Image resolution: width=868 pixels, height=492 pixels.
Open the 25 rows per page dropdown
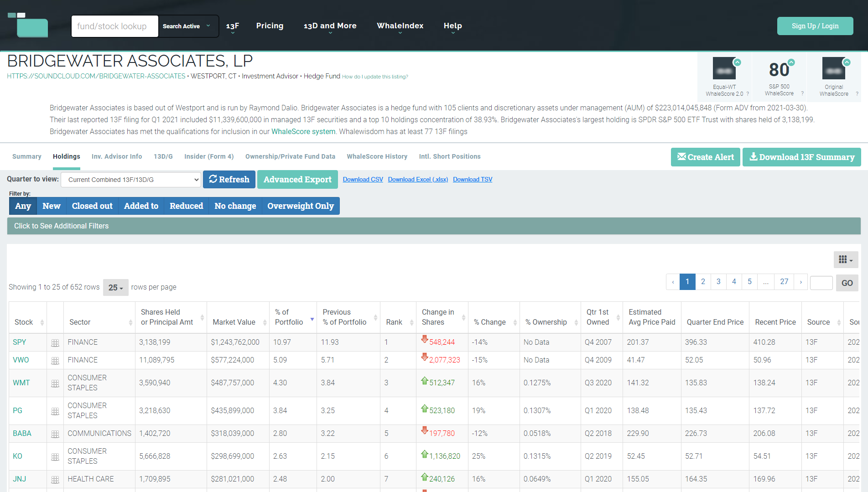pyautogui.click(x=115, y=287)
